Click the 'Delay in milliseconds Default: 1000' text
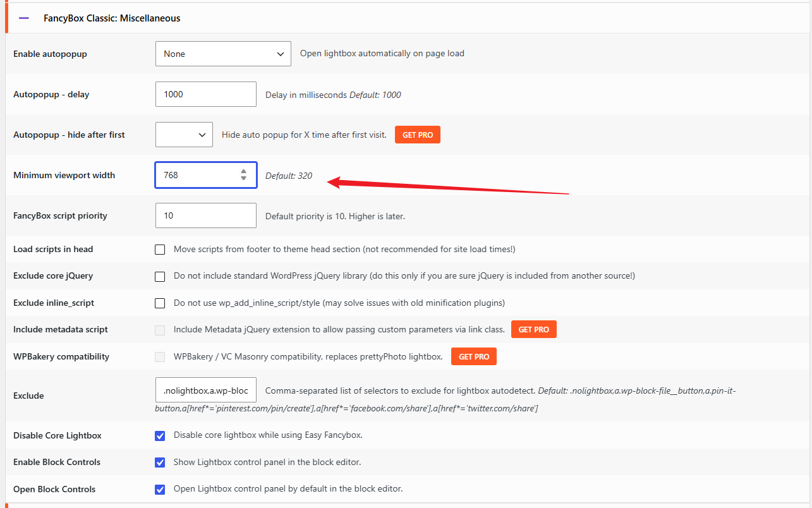This screenshot has width=812, height=508. 333,95
